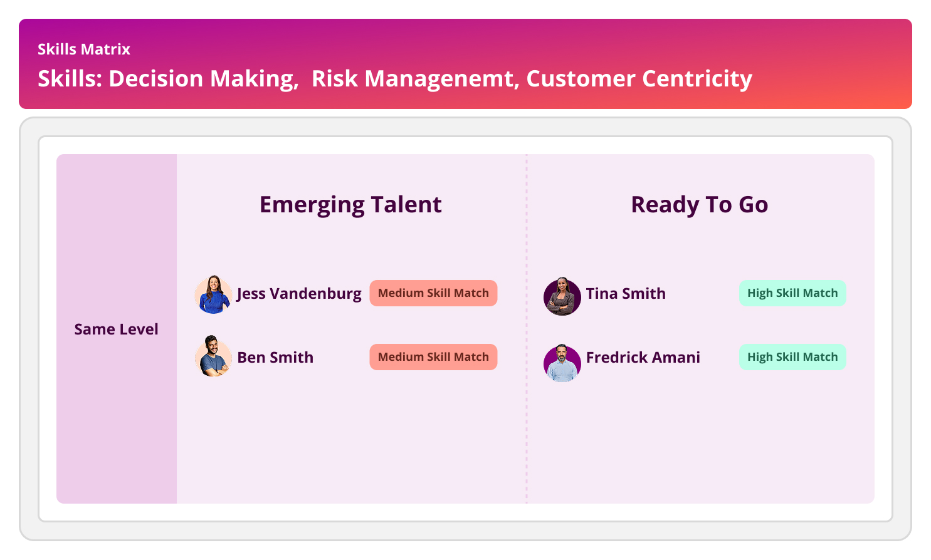The image size is (931, 560).
Task: Click the Ready To Go column heading
Action: 700,205
